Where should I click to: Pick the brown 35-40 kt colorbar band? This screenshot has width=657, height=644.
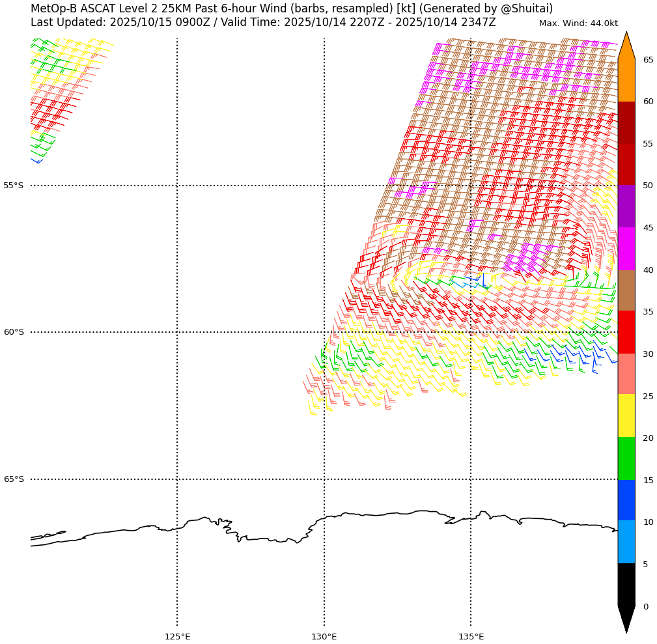tap(626, 290)
